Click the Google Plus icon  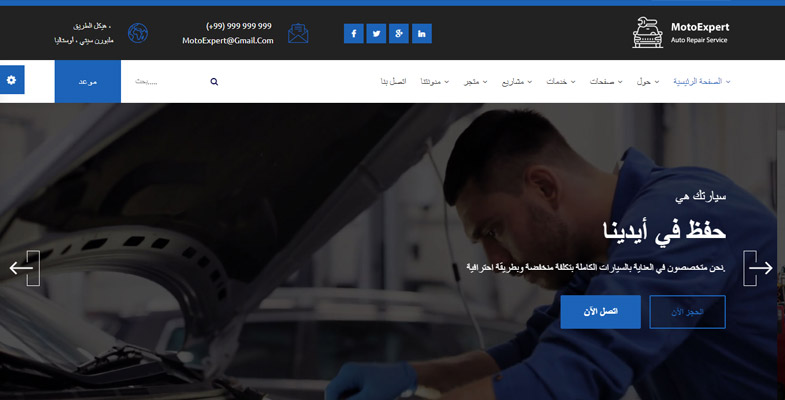point(399,34)
